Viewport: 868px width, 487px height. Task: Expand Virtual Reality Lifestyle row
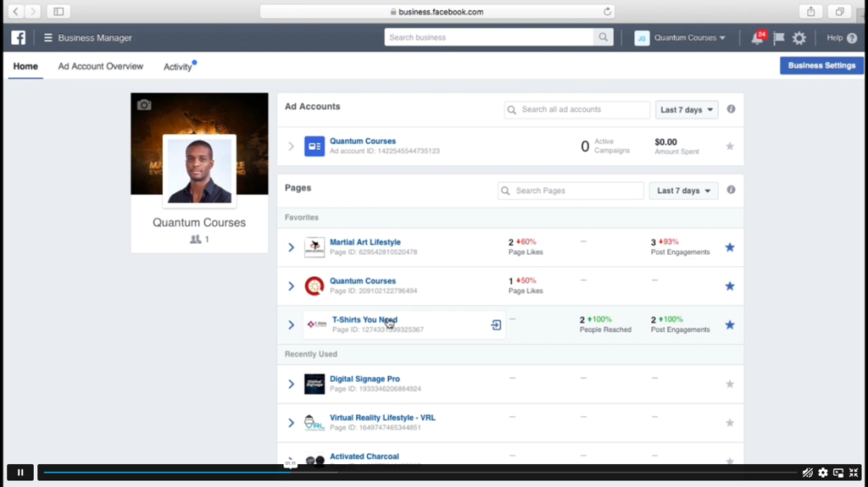(292, 423)
